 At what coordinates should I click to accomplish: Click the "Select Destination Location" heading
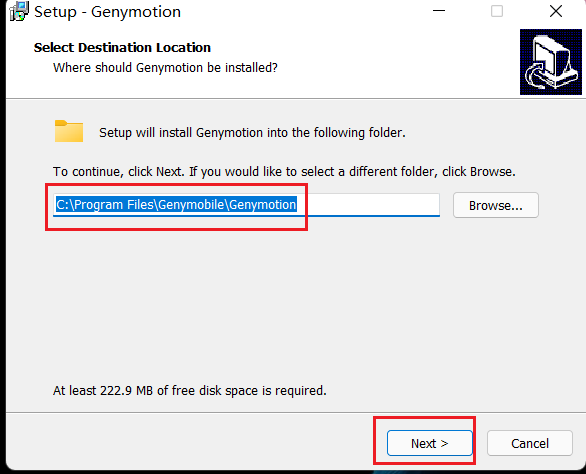click(x=122, y=47)
